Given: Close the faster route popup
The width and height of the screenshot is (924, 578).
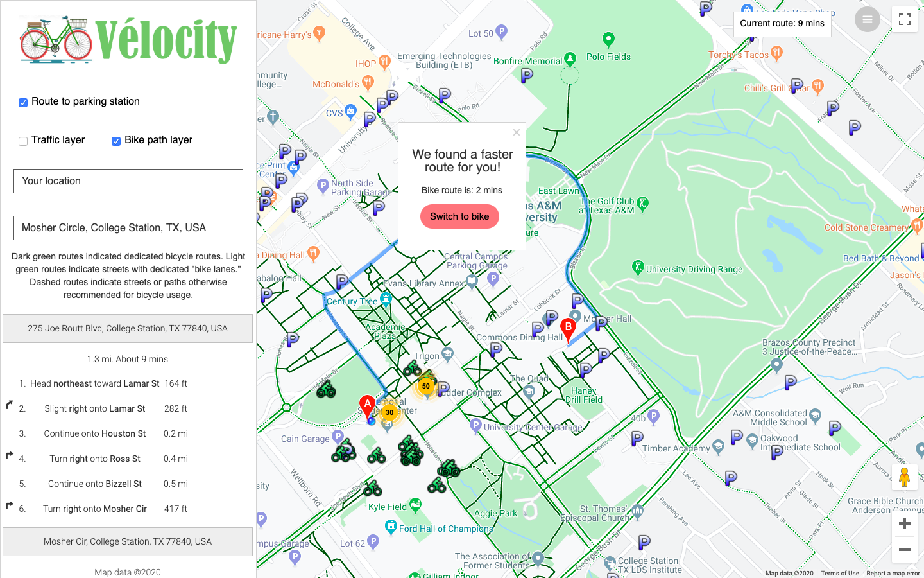Looking at the screenshot, I should (x=517, y=132).
